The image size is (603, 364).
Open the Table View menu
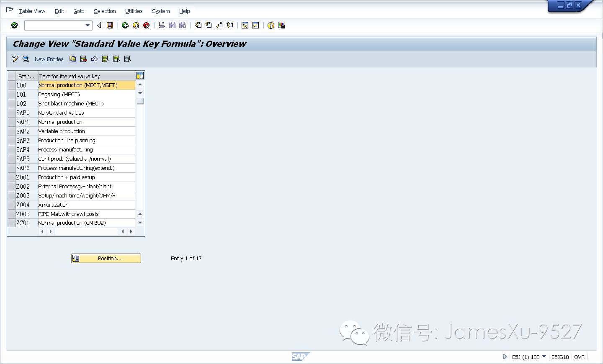coord(32,11)
